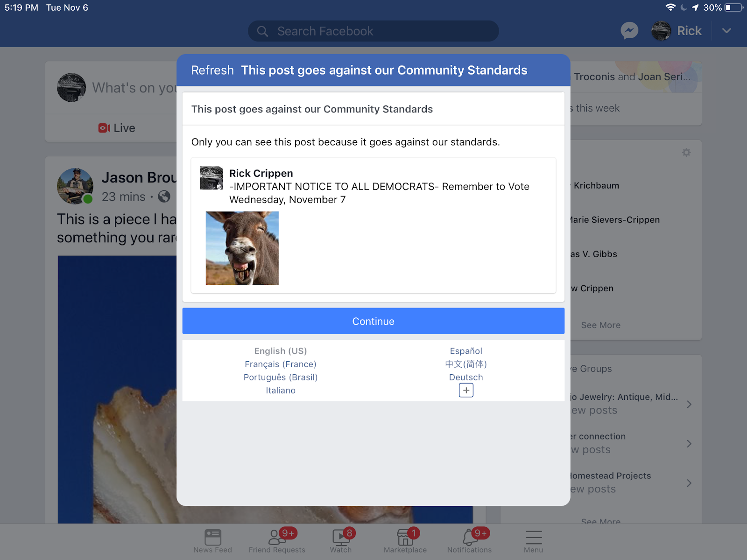Tap the Do Not Disturb moon icon
The width and height of the screenshot is (747, 560).
(x=684, y=7)
